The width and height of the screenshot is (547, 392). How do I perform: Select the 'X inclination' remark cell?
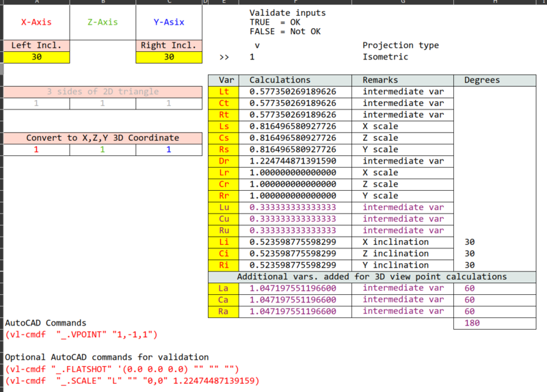click(x=403, y=242)
